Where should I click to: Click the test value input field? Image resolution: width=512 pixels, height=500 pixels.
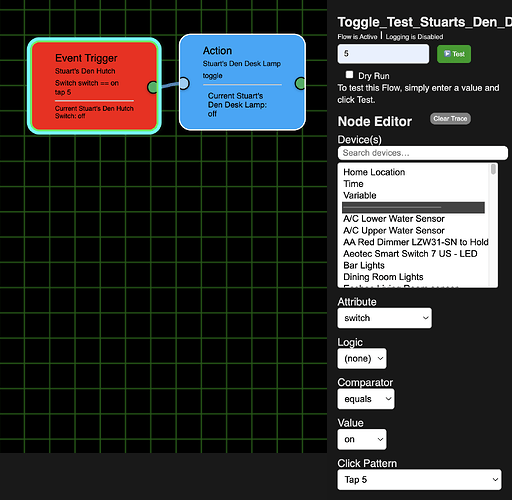pyautogui.click(x=383, y=54)
